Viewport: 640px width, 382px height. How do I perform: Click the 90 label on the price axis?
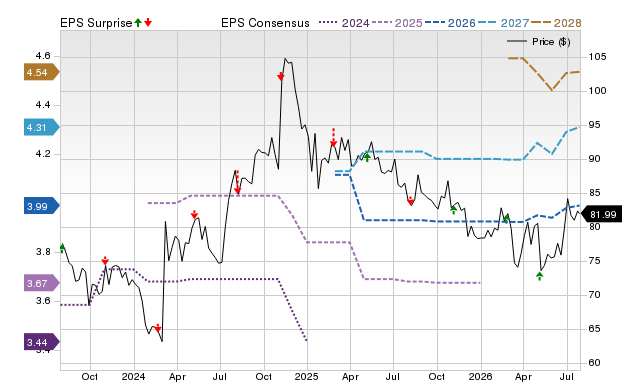594,159
